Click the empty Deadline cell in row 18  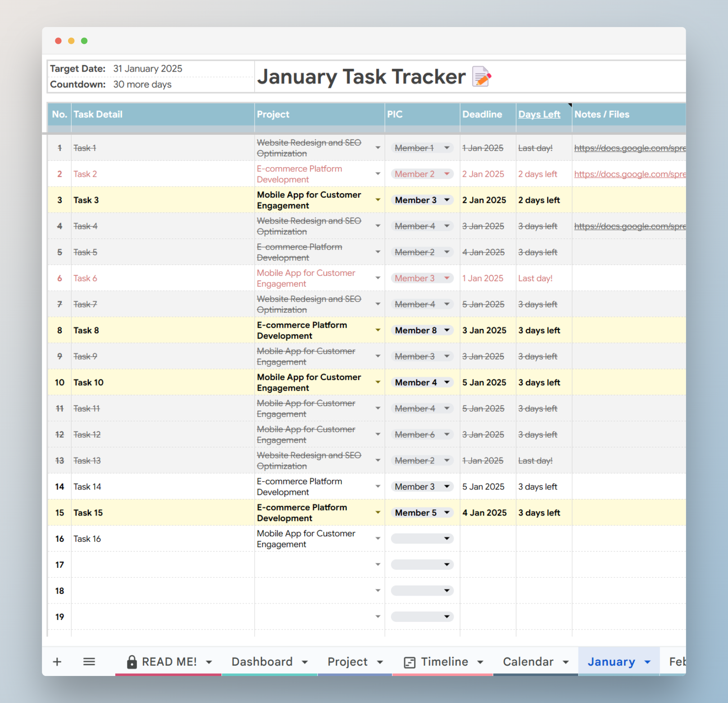488,591
